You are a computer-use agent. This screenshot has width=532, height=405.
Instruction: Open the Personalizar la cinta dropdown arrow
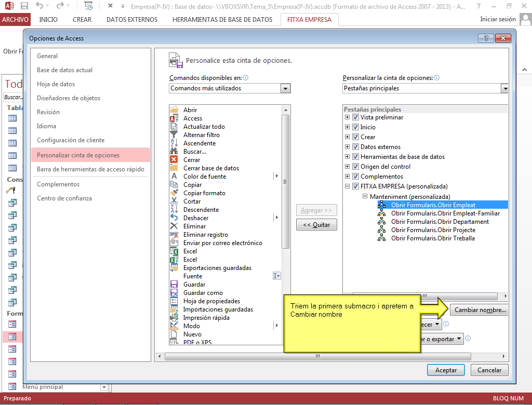pos(505,88)
